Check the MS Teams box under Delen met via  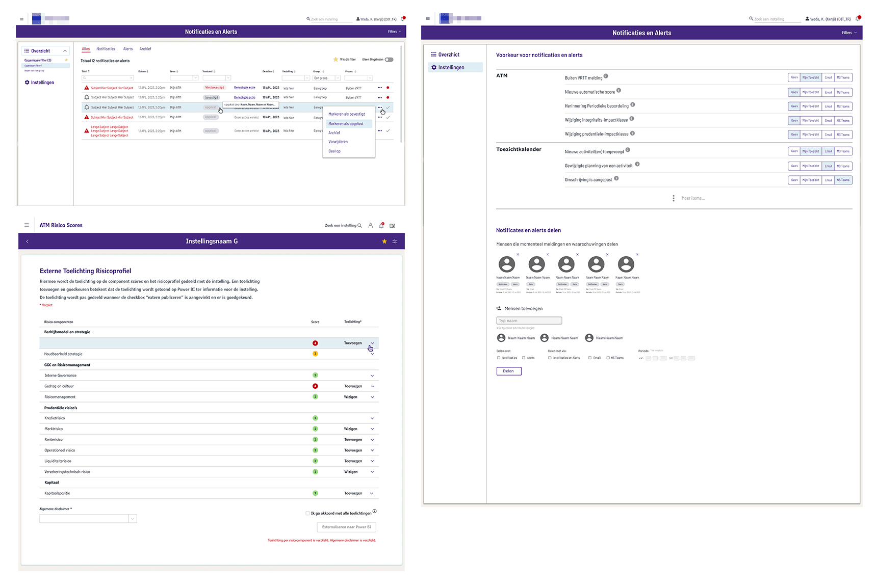608,358
